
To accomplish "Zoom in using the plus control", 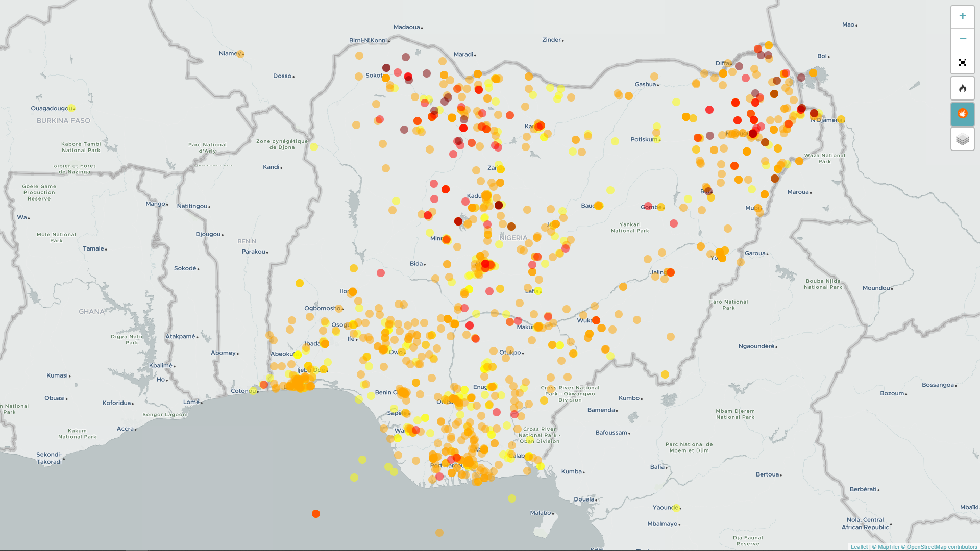I will click(963, 16).
